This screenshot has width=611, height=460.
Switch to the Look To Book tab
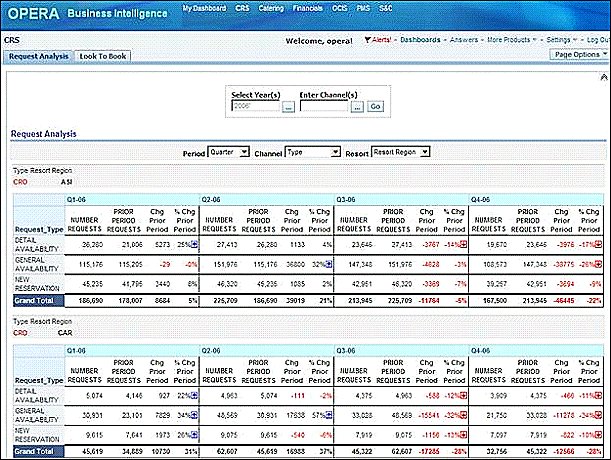click(x=102, y=57)
